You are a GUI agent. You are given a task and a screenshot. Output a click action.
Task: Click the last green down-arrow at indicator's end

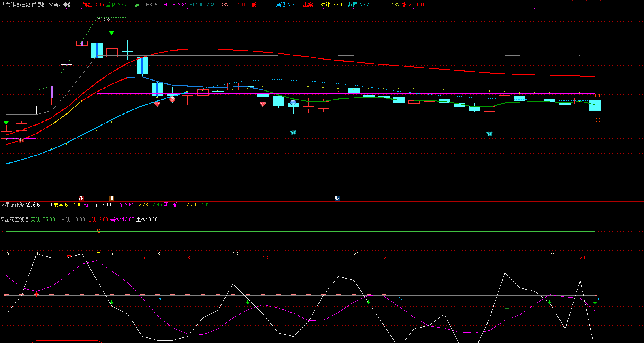pos(595,302)
